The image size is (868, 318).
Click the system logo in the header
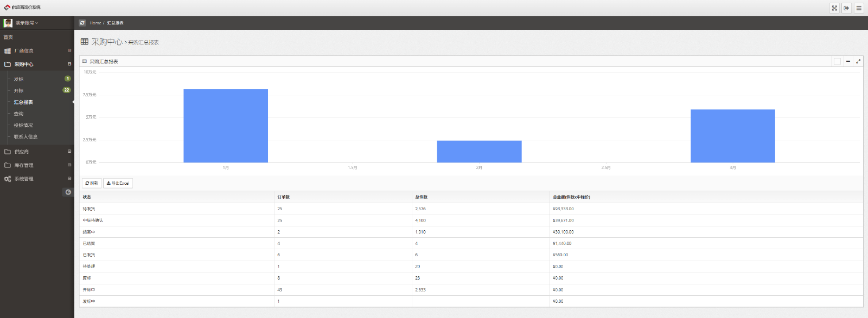coord(7,8)
